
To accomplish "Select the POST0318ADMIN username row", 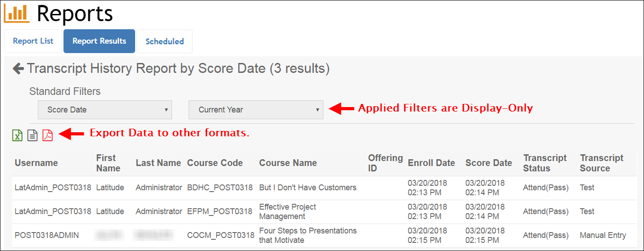I will 47,235.
